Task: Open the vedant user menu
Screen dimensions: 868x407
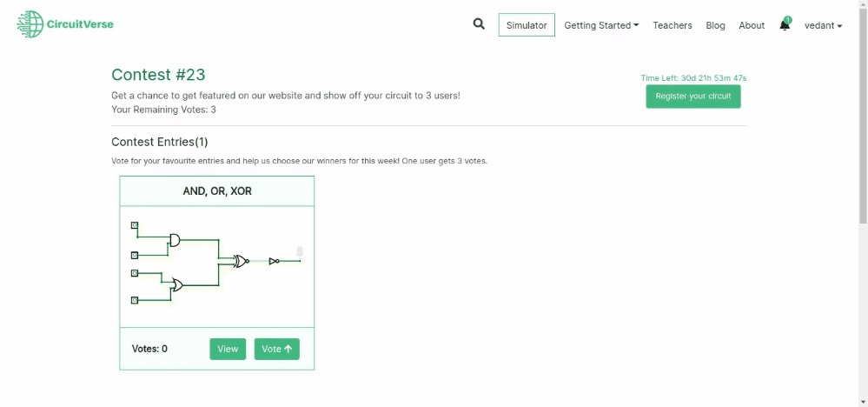Action: coord(823,25)
